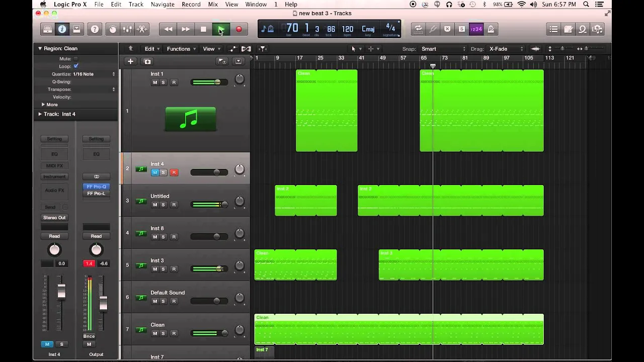Open the View dropdown in Tracks area

coord(211,49)
